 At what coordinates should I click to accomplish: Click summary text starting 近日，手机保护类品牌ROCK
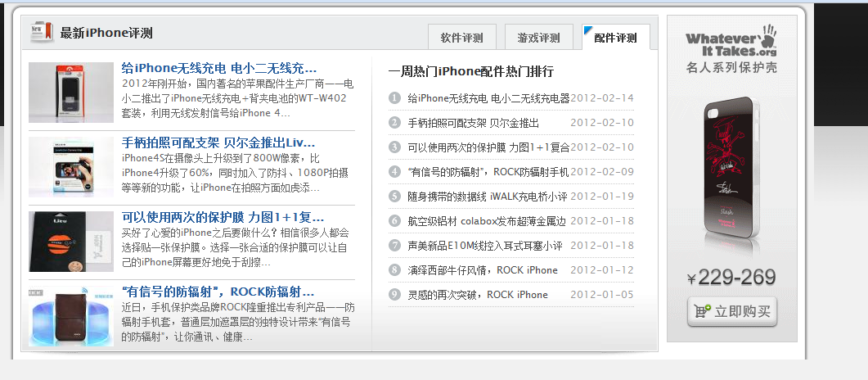pyautogui.click(x=238, y=322)
